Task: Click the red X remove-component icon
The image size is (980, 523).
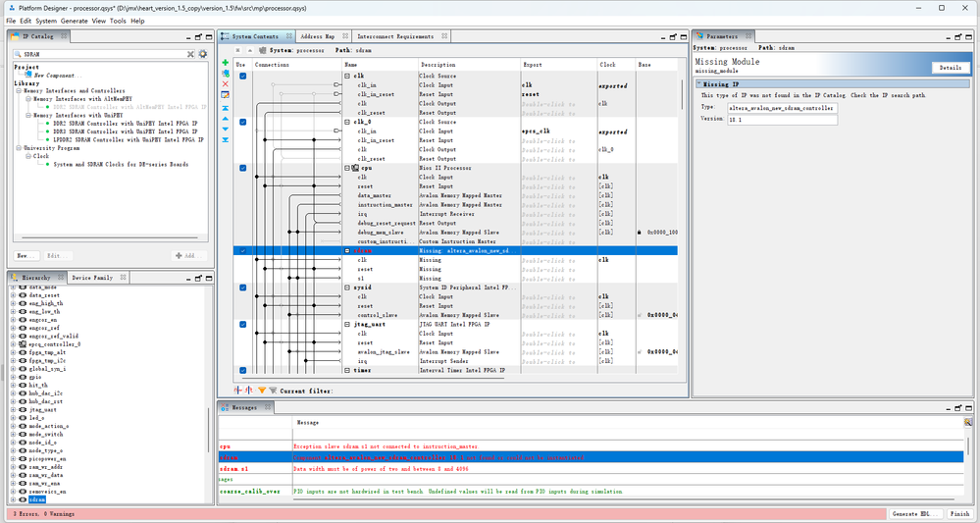Action: pos(225,84)
